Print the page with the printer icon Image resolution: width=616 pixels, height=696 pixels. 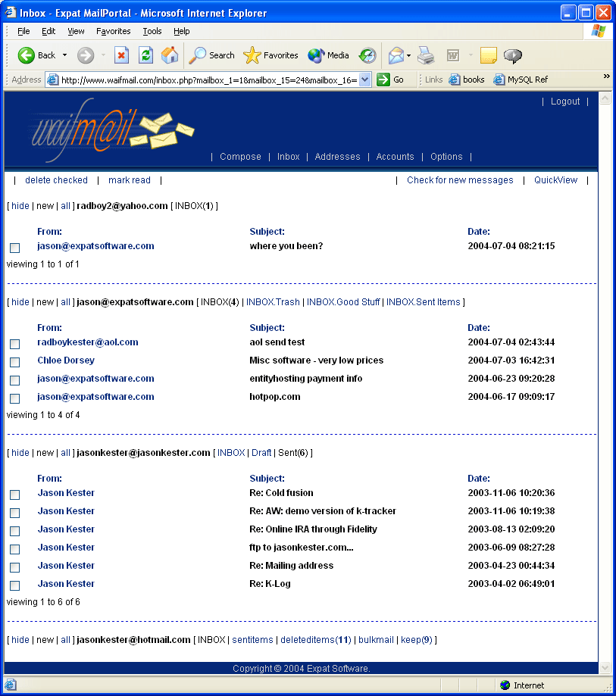426,55
